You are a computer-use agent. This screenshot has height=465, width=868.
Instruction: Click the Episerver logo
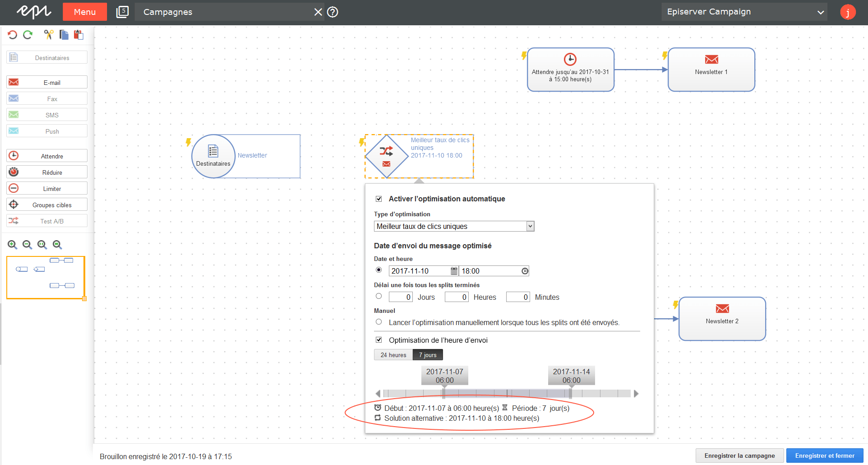(33, 12)
